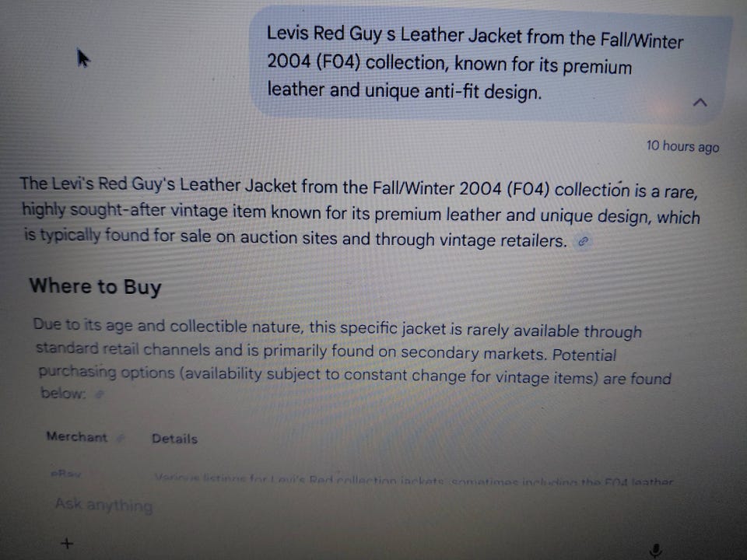Screen dimensions: 747x560
Task: Click the "Due to its age" paragraph
Action: pyautogui.click(x=353, y=359)
